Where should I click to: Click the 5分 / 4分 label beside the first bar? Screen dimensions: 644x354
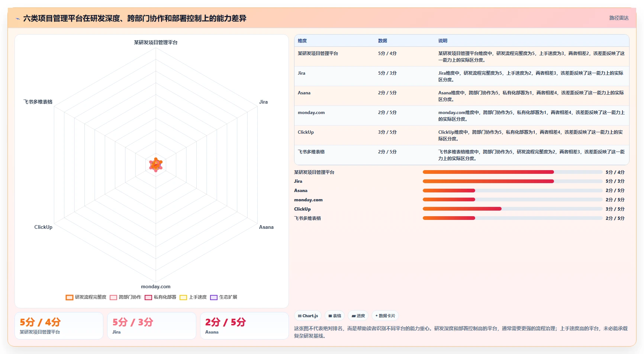(615, 172)
